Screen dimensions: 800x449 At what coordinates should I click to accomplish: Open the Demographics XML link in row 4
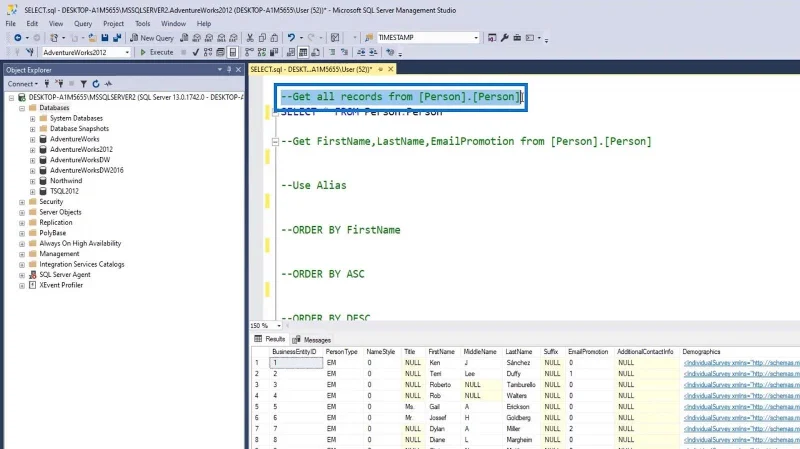point(741,396)
